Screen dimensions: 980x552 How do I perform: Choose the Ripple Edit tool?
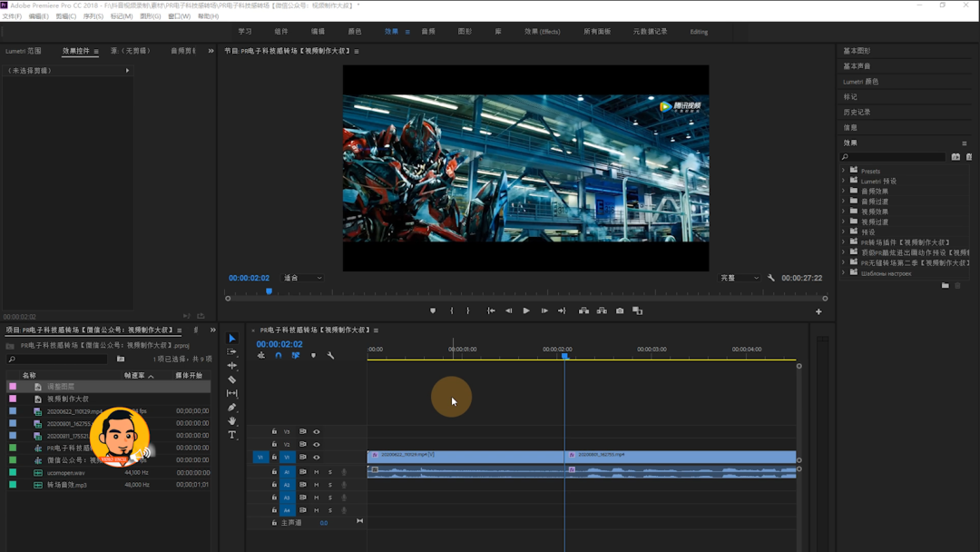coord(232,366)
